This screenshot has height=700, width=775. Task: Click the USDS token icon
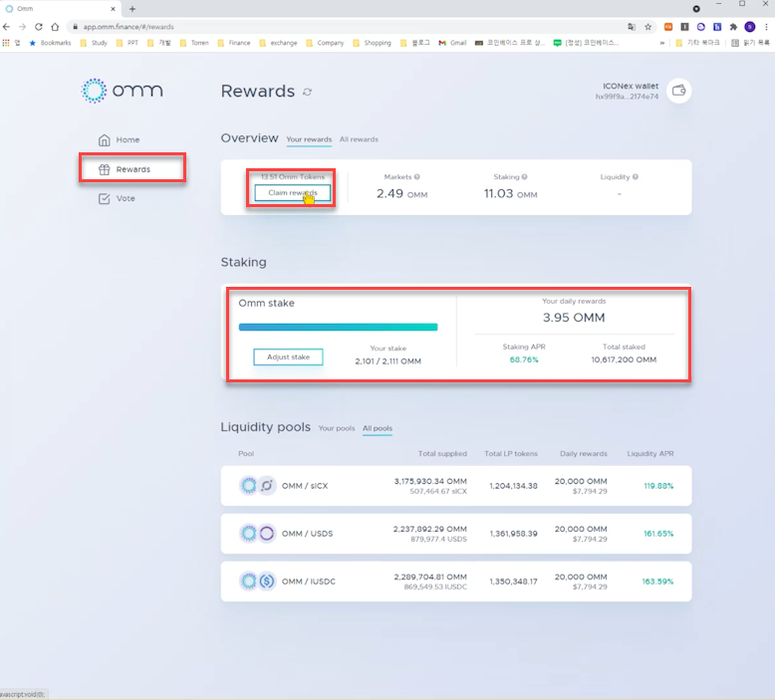coord(267,534)
